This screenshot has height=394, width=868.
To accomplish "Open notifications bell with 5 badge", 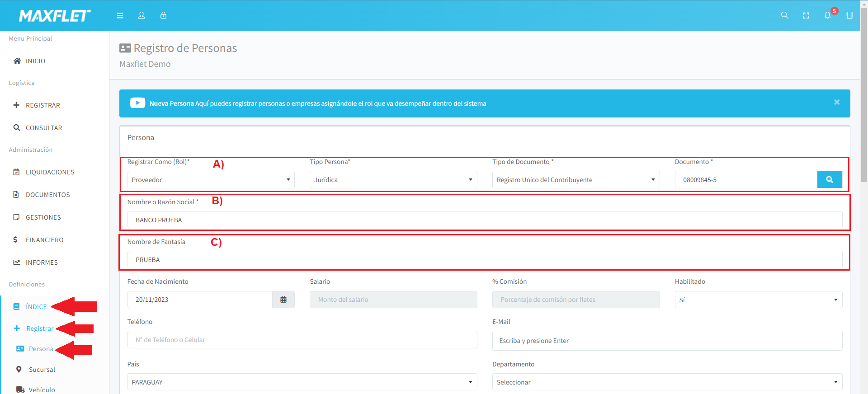I will 828,15.
